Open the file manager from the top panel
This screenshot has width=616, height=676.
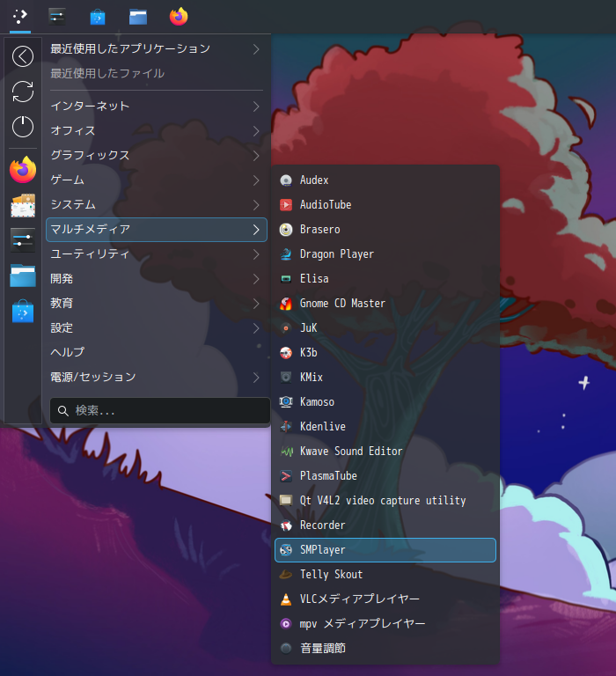[138, 17]
